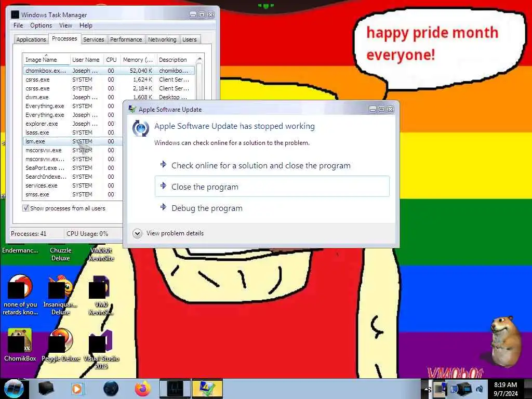Viewport: 532px width, 399px height.
Task: Click the black box taskbar icon
Action: 46,389
